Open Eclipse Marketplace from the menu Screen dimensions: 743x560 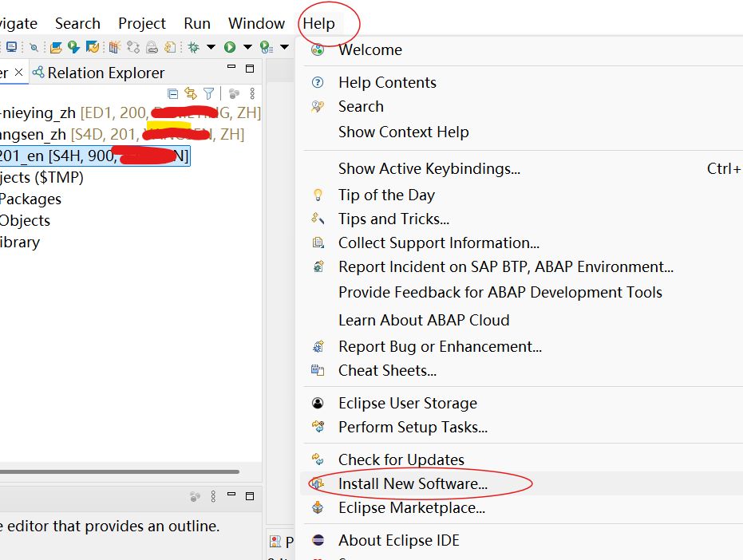[x=411, y=508]
